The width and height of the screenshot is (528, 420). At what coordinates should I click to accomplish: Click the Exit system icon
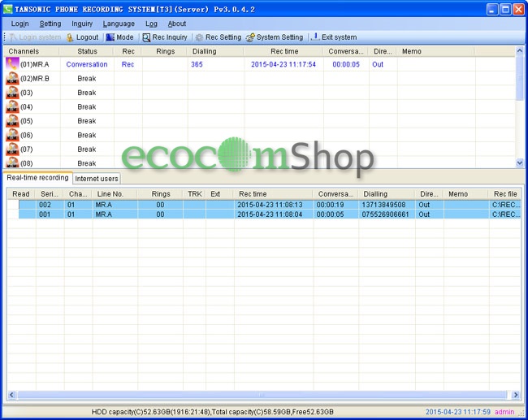click(315, 37)
